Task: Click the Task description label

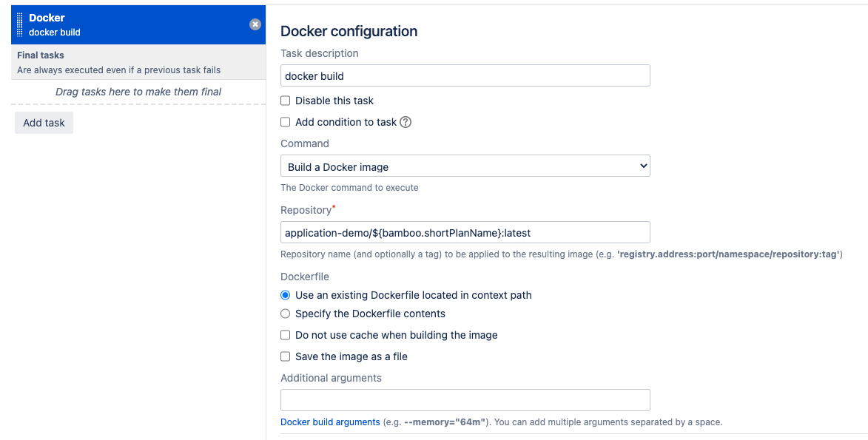Action: coord(320,54)
